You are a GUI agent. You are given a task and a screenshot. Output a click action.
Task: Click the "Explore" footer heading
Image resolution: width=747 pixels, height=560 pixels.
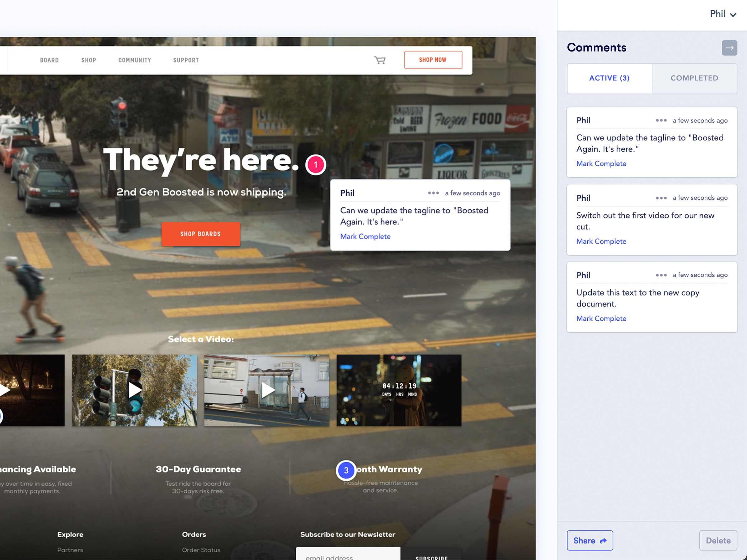click(70, 534)
